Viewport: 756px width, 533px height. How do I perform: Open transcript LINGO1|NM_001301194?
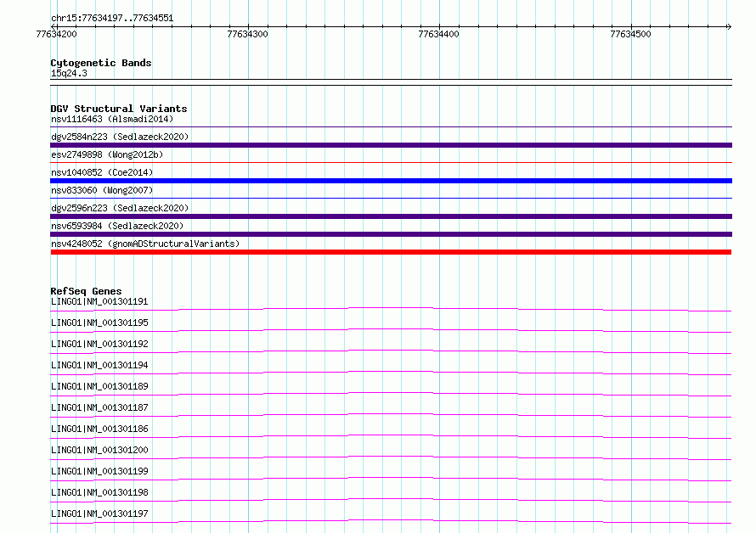(99, 365)
